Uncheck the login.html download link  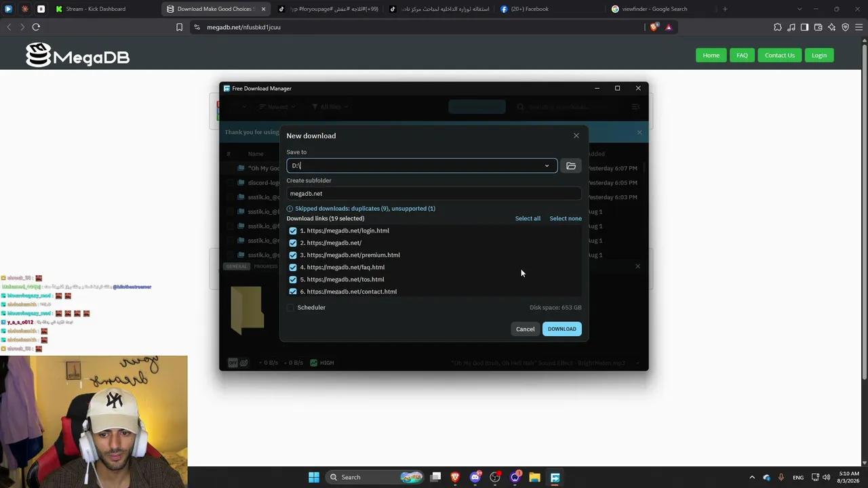coord(293,231)
